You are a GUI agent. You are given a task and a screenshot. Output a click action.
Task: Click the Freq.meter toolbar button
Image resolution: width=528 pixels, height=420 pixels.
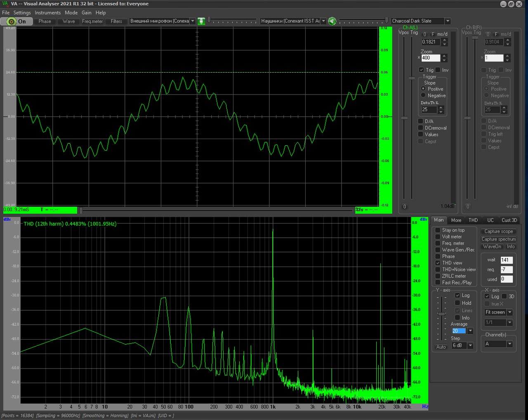pos(92,21)
